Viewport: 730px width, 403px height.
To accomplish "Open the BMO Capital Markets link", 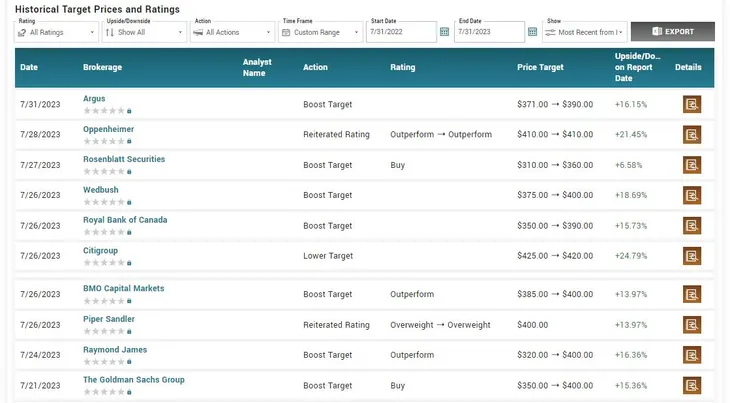I will pyautogui.click(x=123, y=289).
